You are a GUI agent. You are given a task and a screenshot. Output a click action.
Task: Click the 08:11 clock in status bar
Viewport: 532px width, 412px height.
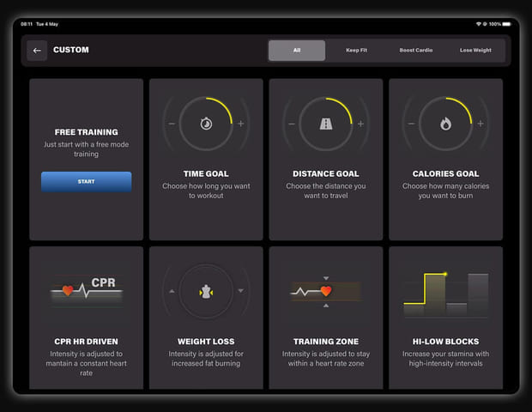tap(27, 24)
